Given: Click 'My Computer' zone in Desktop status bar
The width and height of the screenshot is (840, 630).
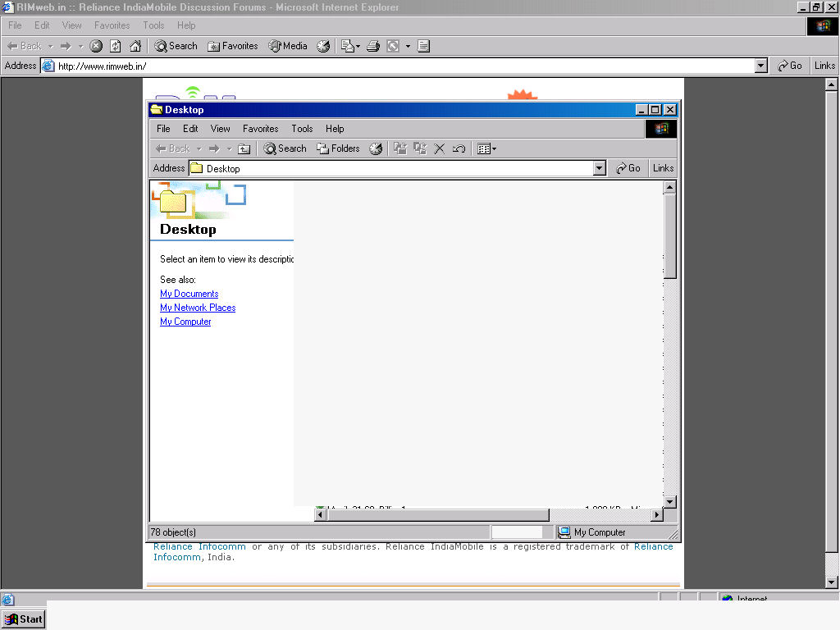Looking at the screenshot, I should coord(591,532).
